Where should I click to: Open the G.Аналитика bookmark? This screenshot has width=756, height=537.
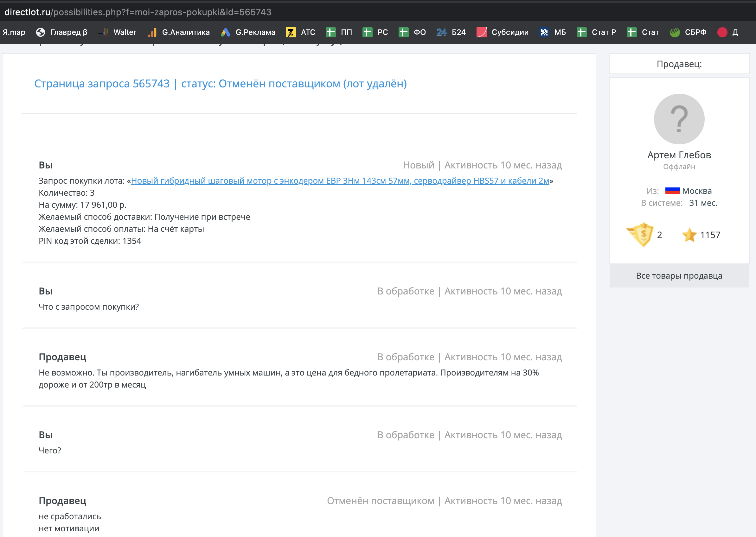(185, 32)
